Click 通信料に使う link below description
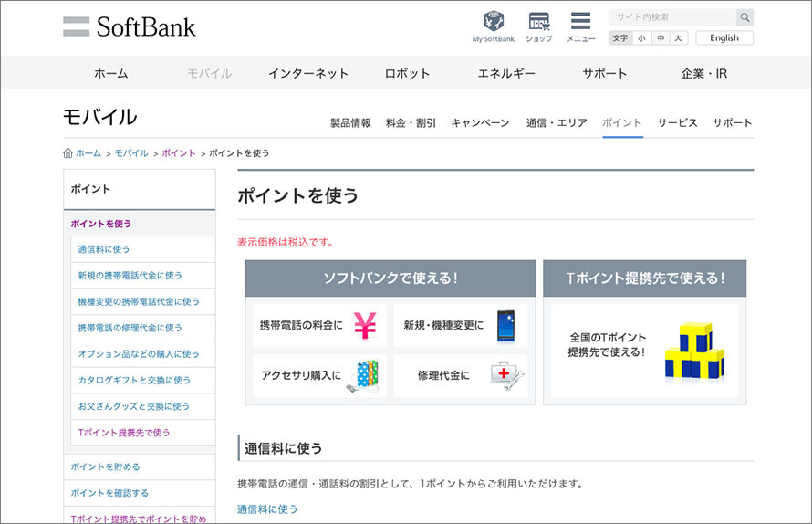812x524 pixels. click(267, 509)
